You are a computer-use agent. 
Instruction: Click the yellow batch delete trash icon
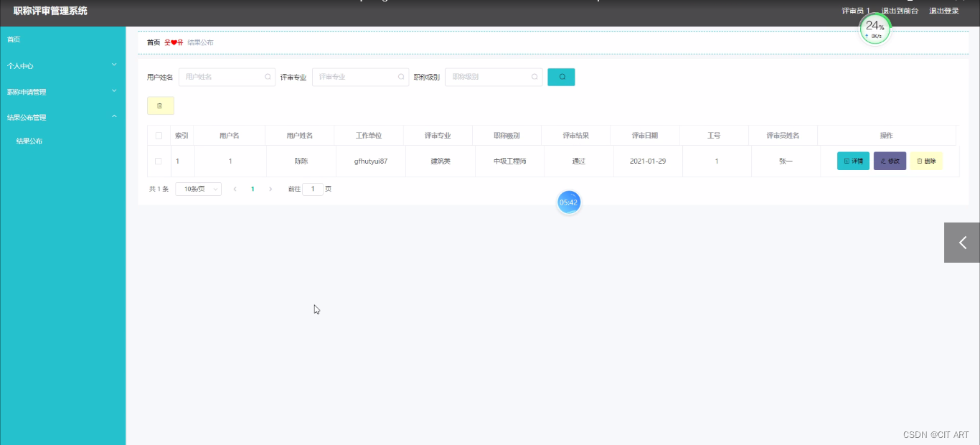click(160, 106)
